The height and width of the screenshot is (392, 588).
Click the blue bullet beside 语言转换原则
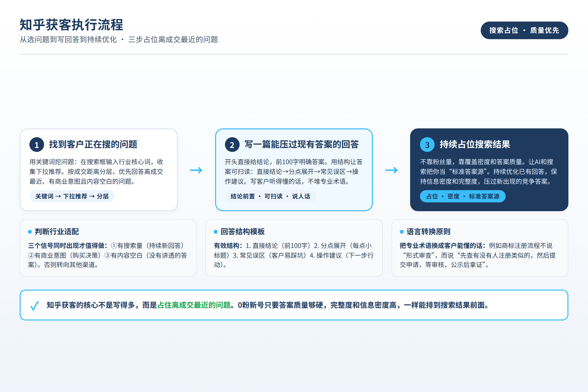(x=402, y=232)
